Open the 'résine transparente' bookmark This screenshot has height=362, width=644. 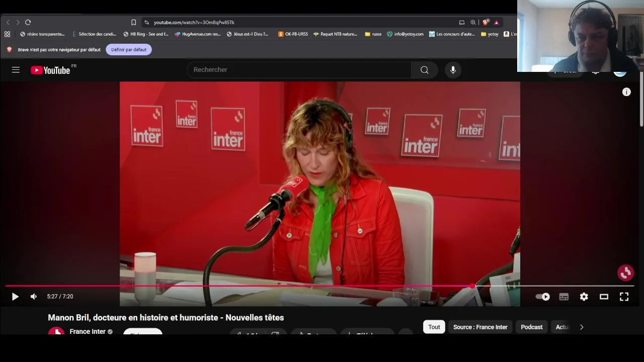point(42,34)
